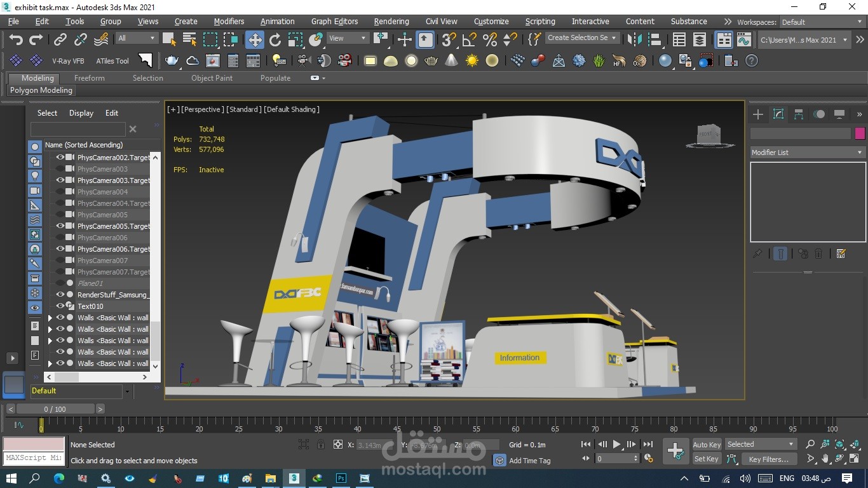Click the V-Ray VFB button
This screenshot has width=868, height=488.
click(x=68, y=61)
